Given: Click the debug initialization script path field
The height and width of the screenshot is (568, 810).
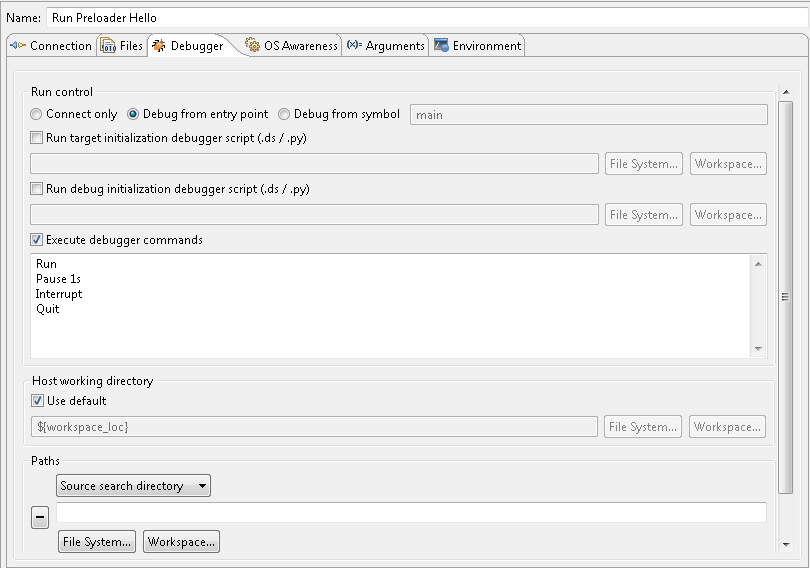Looking at the screenshot, I should click(x=315, y=215).
